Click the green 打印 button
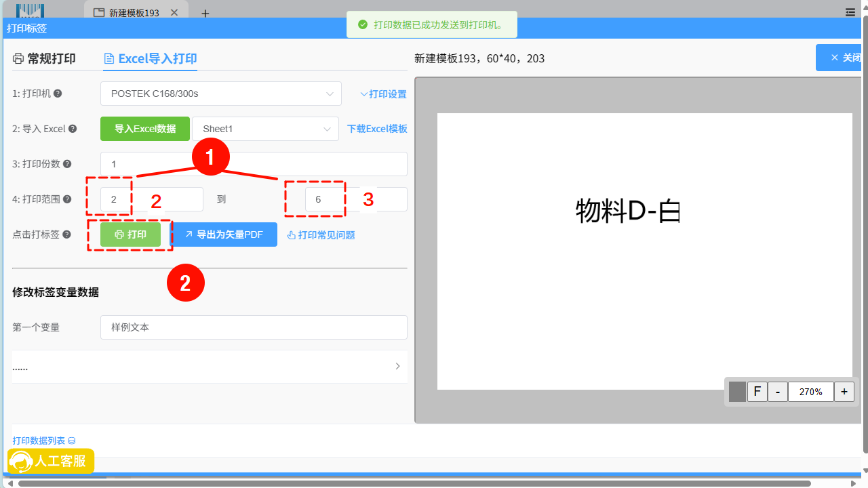This screenshot has height=488, width=868. click(x=131, y=235)
